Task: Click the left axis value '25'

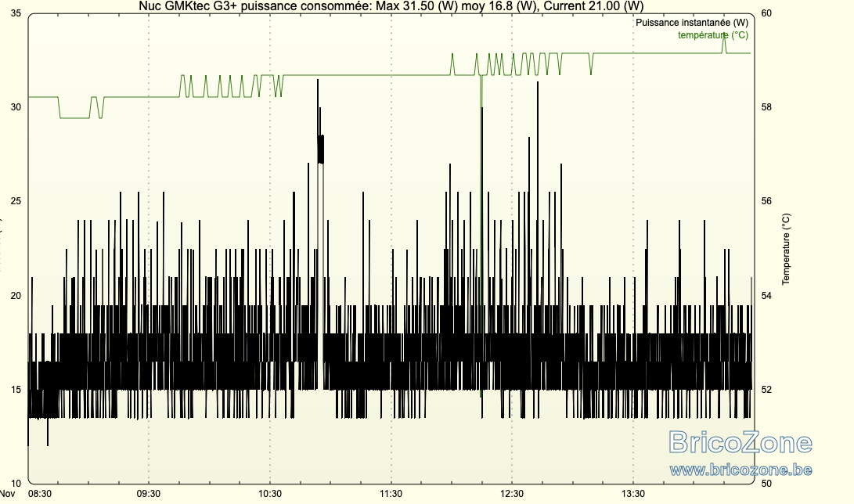Action: click(16, 201)
